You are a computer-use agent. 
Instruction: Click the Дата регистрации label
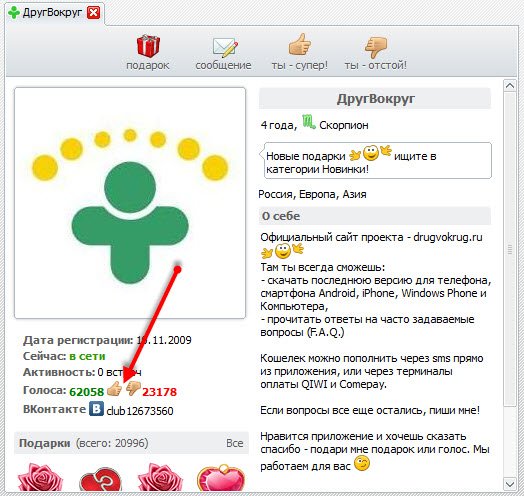point(78,340)
